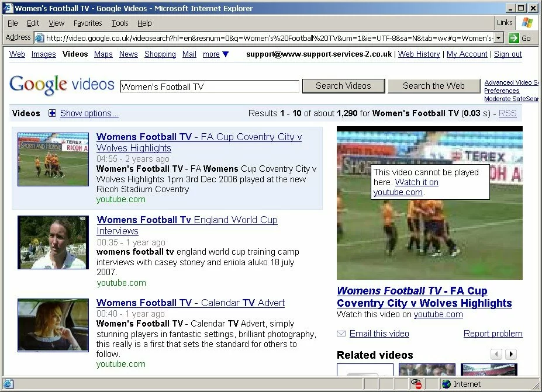Switch to Shopping tab
Screen dimensions: 542x392
click(160, 54)
